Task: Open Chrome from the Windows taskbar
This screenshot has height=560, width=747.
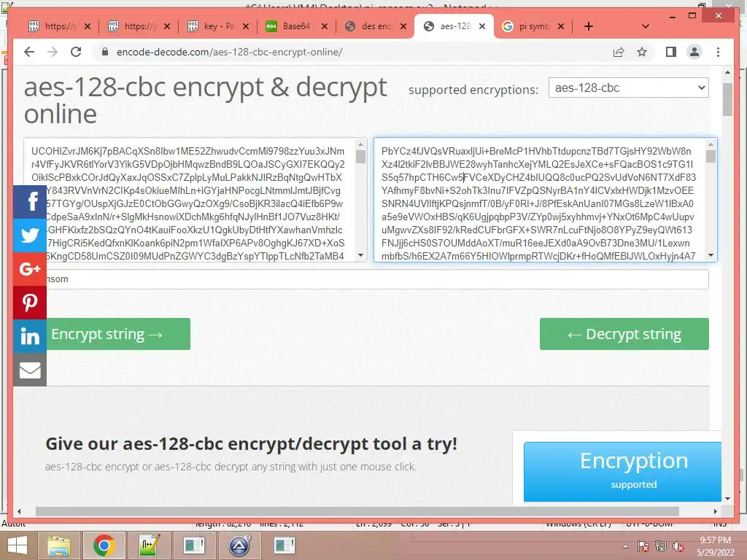Action: click(x=104, y=545)
